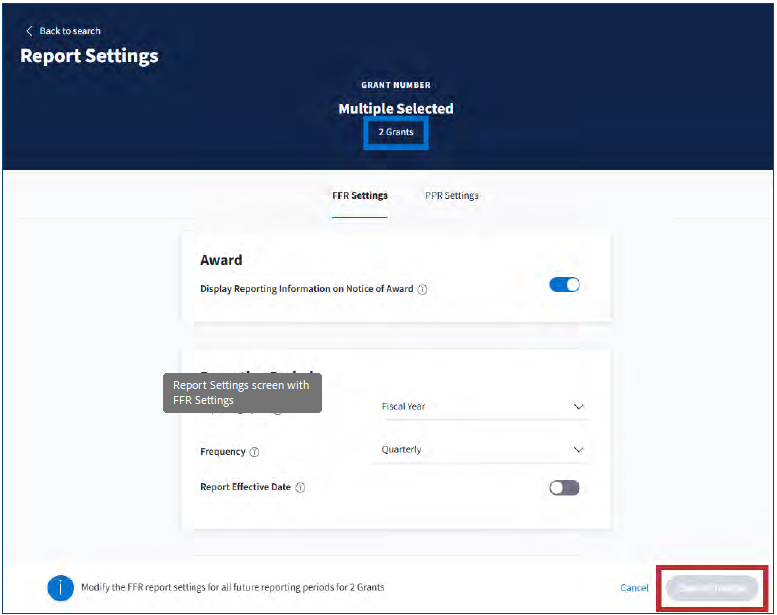The width and height of the screenshot is (777, 615).
Task: Disable Display Reporting Information on Notice of Award
Action: point(564,285)
